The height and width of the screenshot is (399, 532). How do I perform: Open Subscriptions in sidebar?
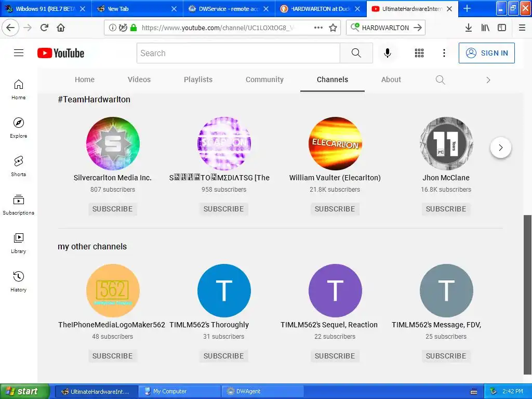(x=19, y=205)
